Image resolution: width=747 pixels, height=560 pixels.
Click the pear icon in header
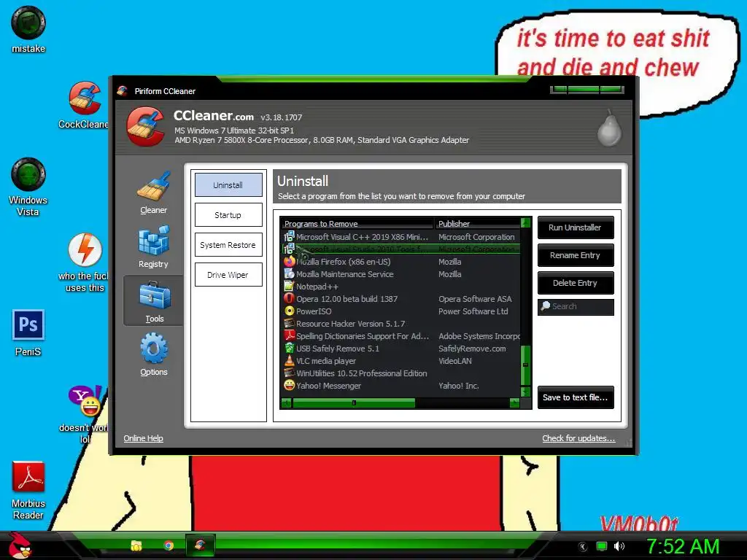[609, 128]
